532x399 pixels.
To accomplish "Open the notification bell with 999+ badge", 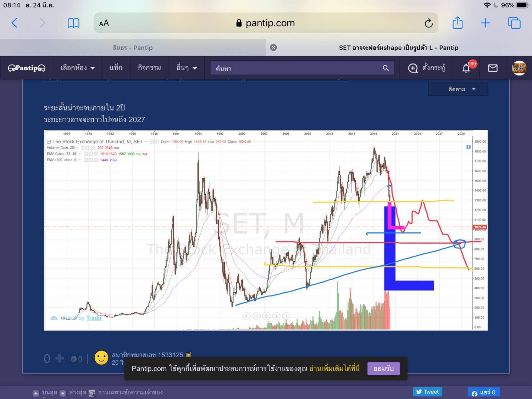I will (x=466, y=68).
